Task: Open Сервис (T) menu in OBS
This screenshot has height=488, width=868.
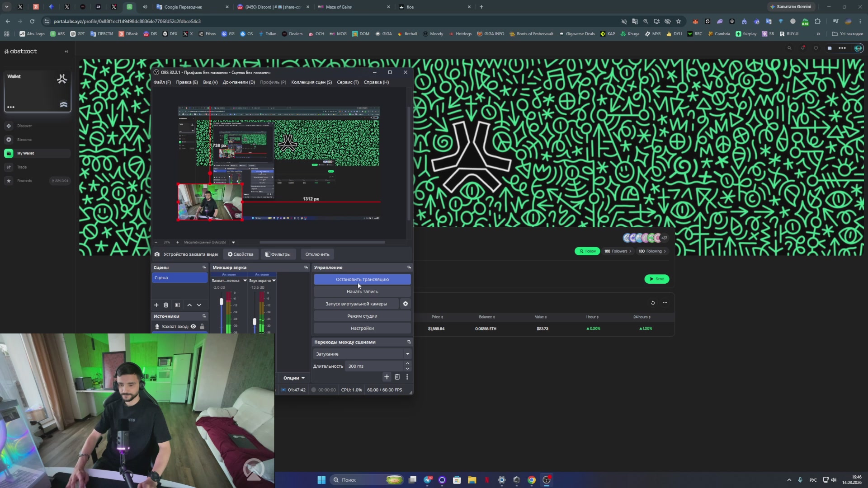Action: tap(348, 82)
